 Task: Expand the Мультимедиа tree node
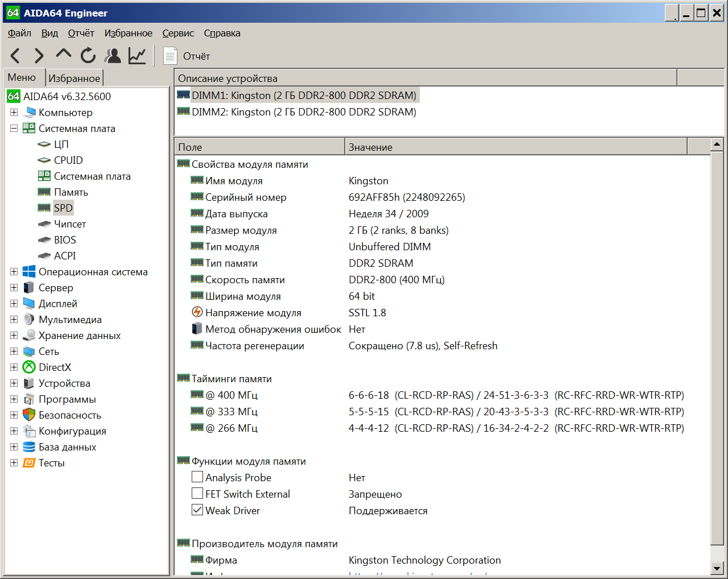pyautogui.click(x=14, y=320)
